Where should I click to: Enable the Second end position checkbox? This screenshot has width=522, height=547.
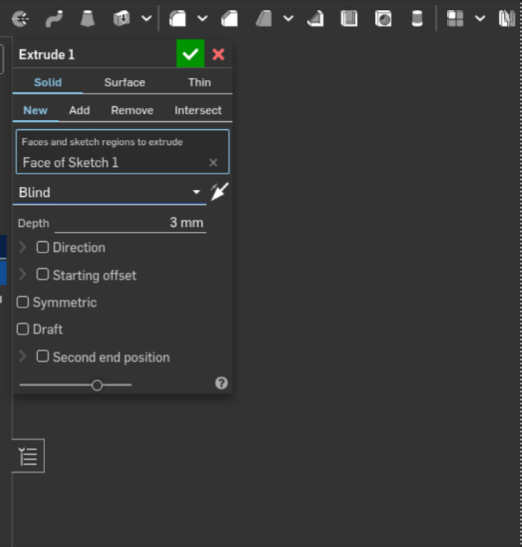(x=43, y=357)
